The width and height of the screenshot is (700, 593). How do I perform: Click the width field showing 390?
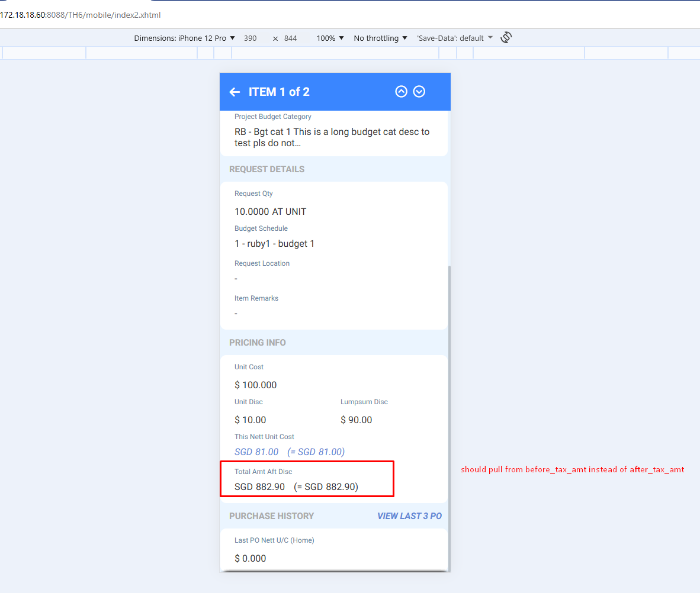251,38
